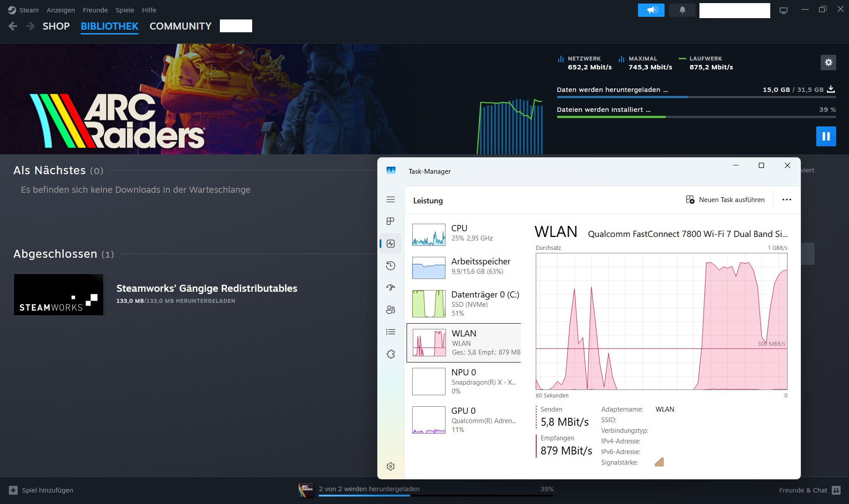Open Steam notifications bell
The image size is (849, 504).
coord(682,10)
